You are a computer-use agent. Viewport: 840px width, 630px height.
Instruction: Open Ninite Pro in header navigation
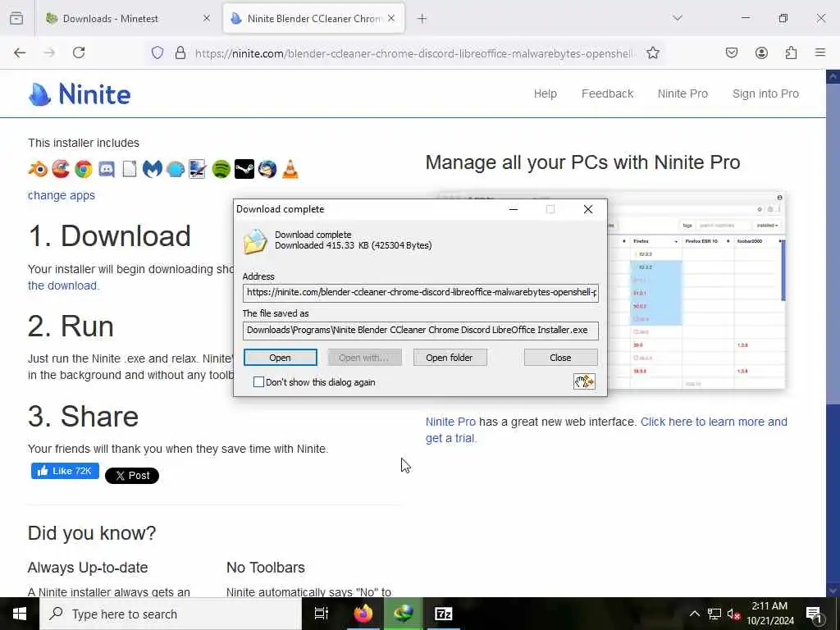[682, 94]
